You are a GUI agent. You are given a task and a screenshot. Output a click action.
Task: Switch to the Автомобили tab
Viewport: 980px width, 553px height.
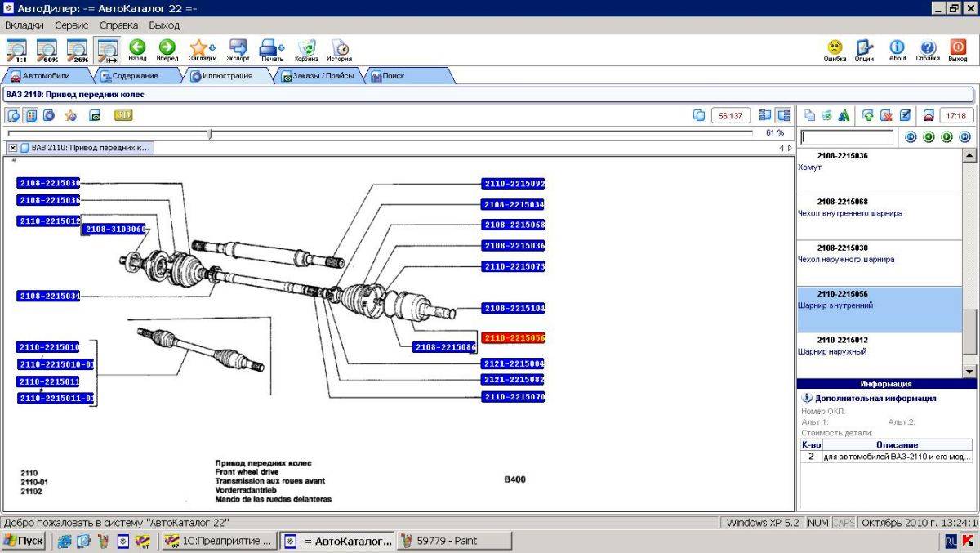pos(46,76)
